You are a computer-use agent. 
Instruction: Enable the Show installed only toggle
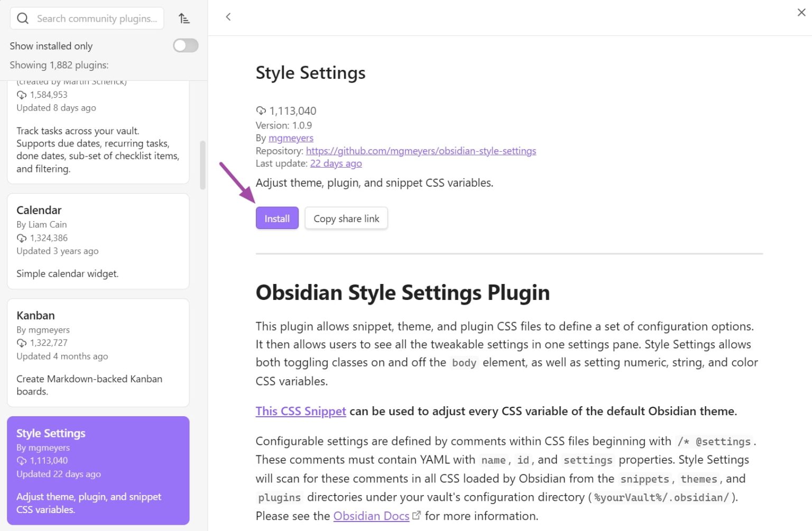pos(185,45)
